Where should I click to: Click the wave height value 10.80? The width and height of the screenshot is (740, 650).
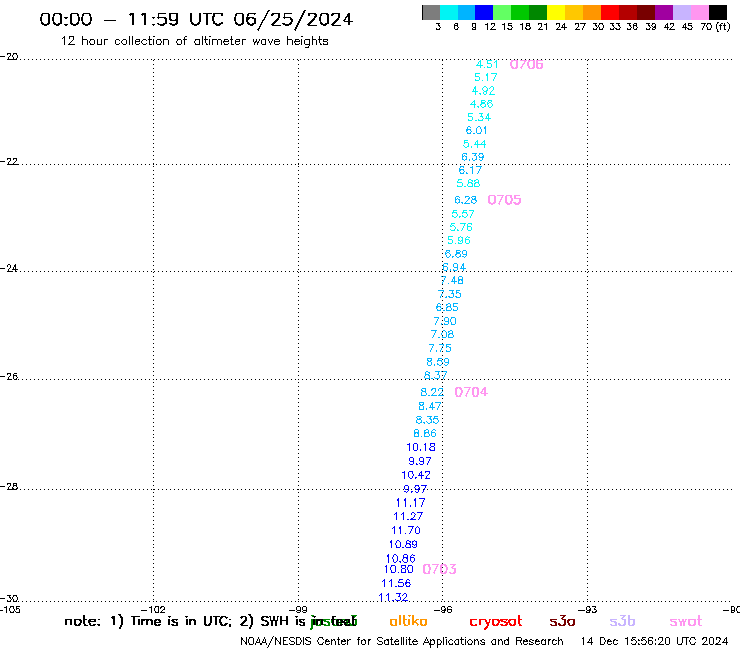click(x=398, y=569)
